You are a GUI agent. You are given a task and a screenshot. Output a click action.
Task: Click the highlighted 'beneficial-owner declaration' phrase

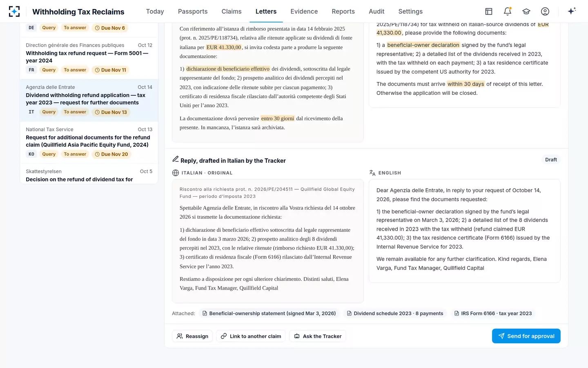click(x=423, y=45)
